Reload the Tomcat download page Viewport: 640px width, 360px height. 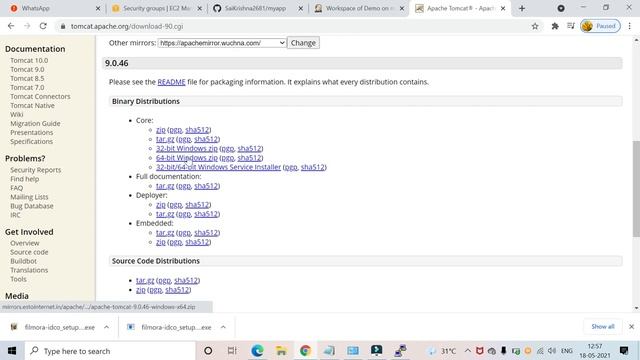[43, 26]
